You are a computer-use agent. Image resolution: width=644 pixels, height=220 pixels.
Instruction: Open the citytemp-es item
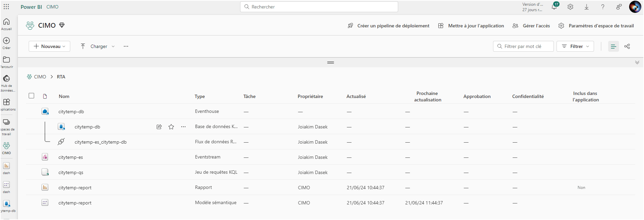[x=71, y=157]
